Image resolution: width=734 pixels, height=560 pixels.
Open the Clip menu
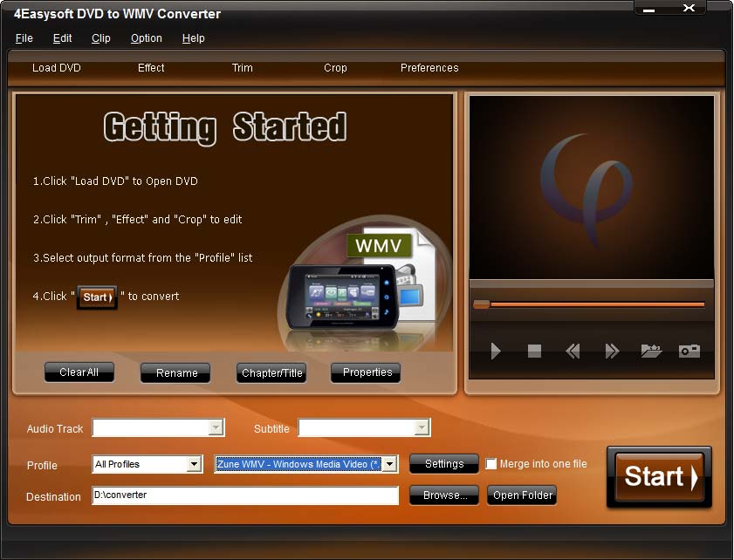101,38
